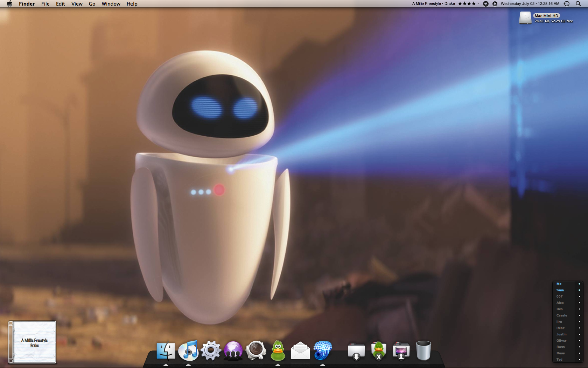Click the status dot next to Sam
588x368 pixels.
(x=579, y=290)
